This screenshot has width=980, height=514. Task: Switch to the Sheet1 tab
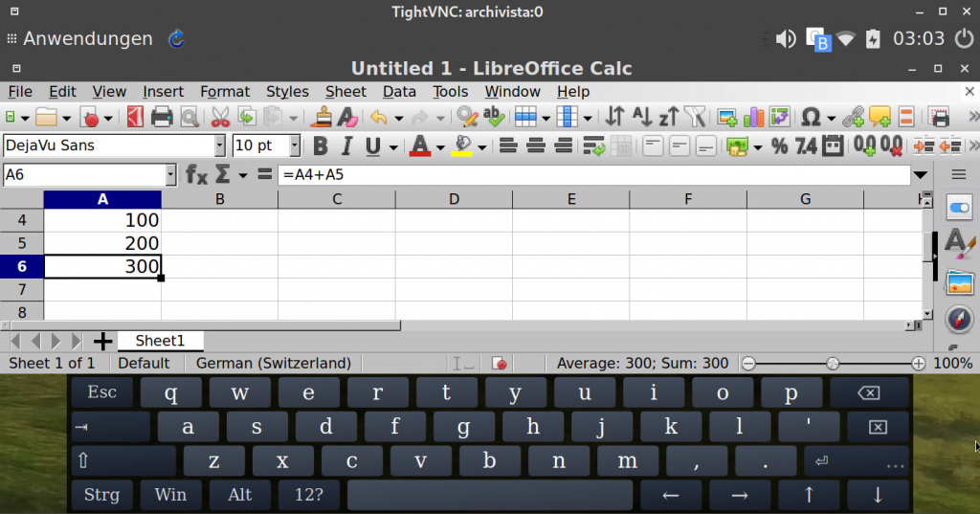(x=160, y=341)
